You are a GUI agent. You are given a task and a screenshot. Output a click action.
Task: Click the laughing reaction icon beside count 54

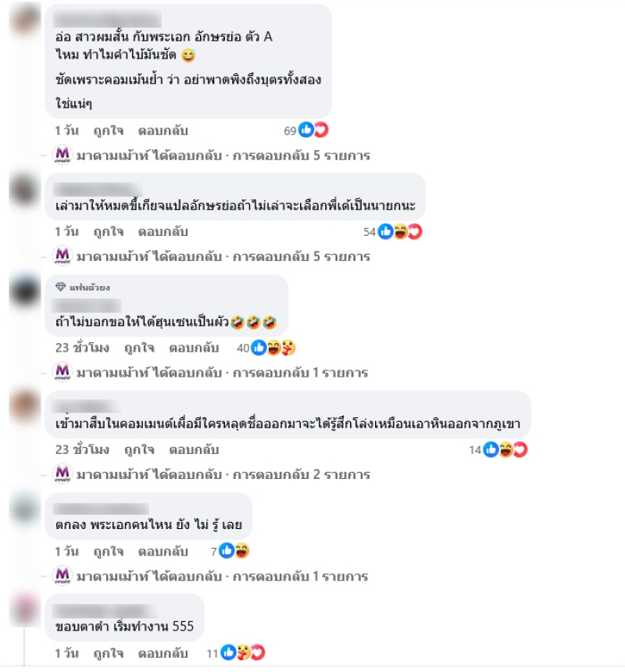pos(400,231)
